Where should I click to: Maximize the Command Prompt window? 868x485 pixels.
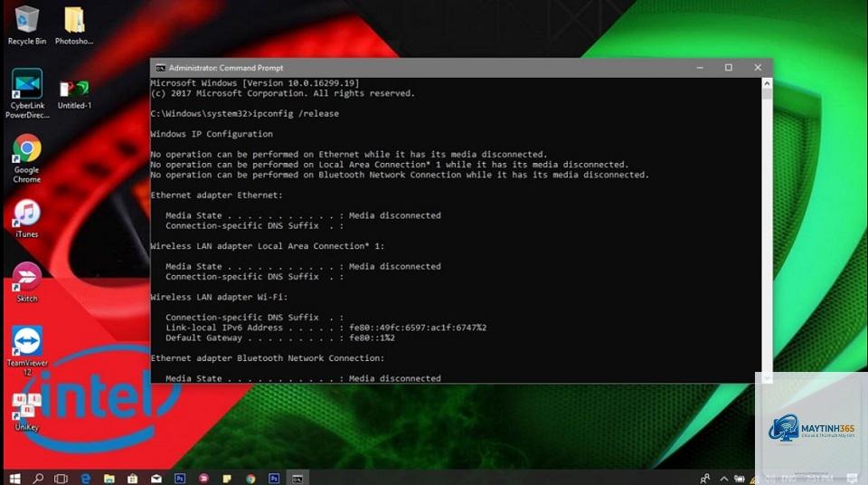tap(729, 68)
